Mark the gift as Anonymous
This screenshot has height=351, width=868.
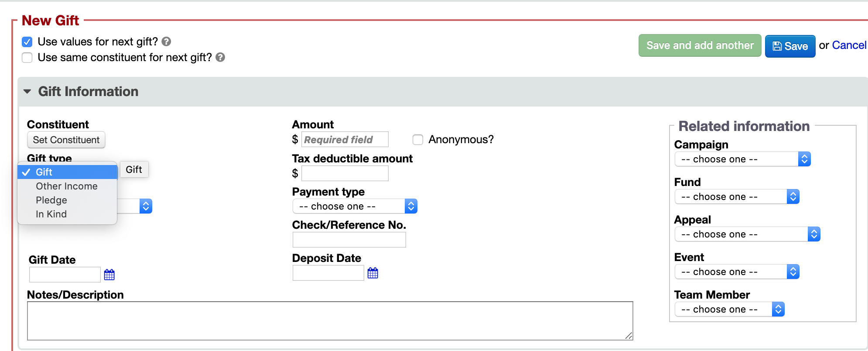click(x=417, y=140)
